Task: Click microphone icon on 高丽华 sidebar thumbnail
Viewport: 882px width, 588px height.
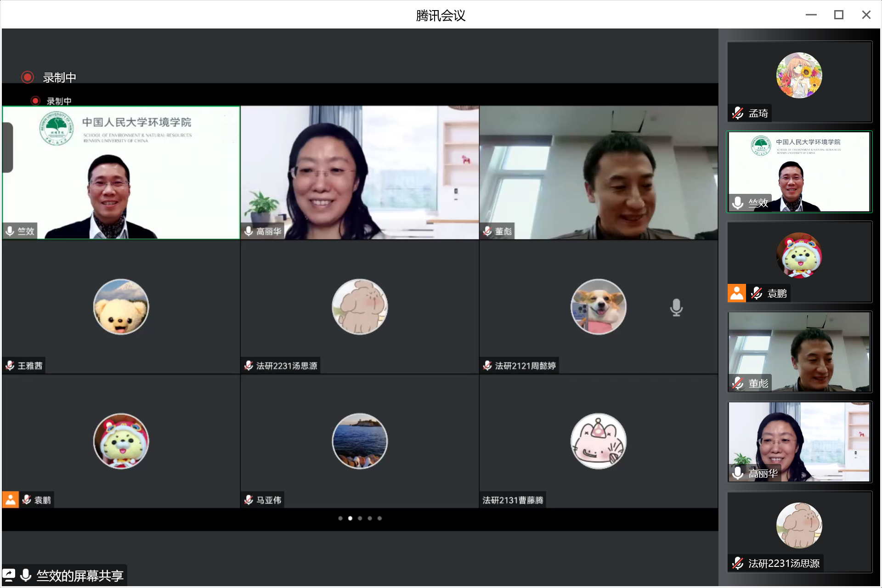Action: point(738,473)
